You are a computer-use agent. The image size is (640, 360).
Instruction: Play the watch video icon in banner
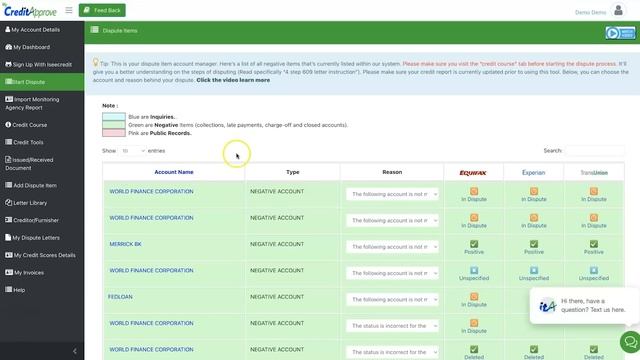(x=620, y=33)
